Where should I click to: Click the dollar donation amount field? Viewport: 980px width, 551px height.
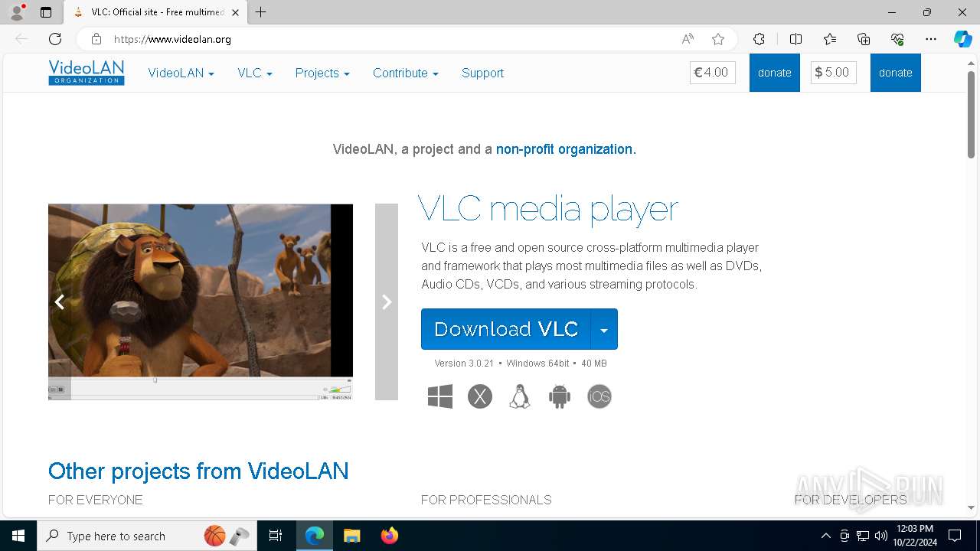pyautogui.click(x=834, y=73)
